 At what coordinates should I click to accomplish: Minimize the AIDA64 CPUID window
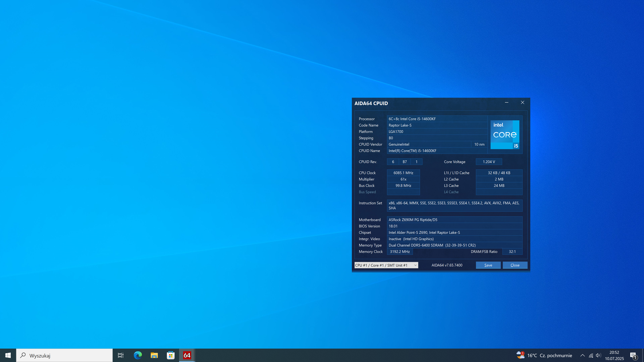point(506,102)
